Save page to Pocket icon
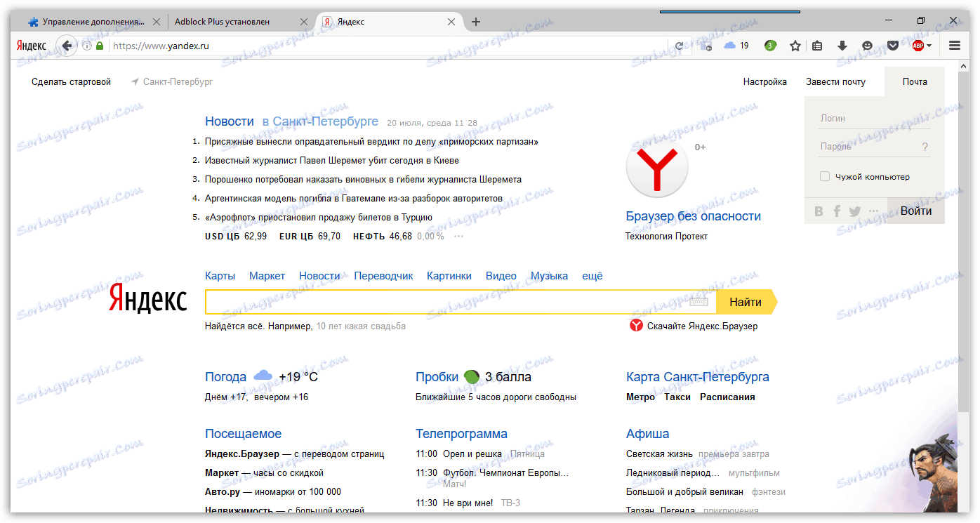 [x=893, y=46]
